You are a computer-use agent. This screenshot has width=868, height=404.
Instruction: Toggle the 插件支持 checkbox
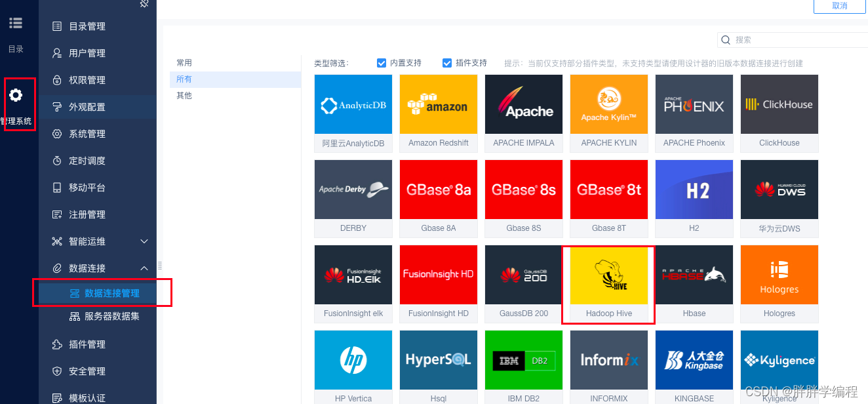click(447, 63)
